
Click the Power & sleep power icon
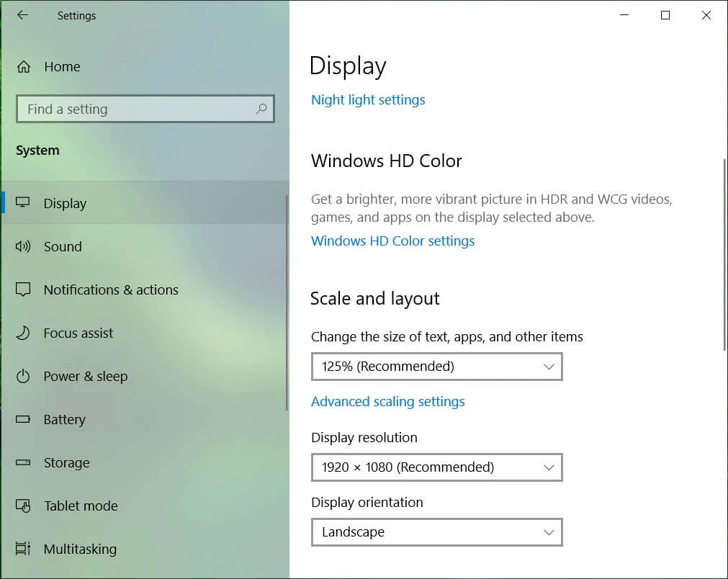pos(23,376)
